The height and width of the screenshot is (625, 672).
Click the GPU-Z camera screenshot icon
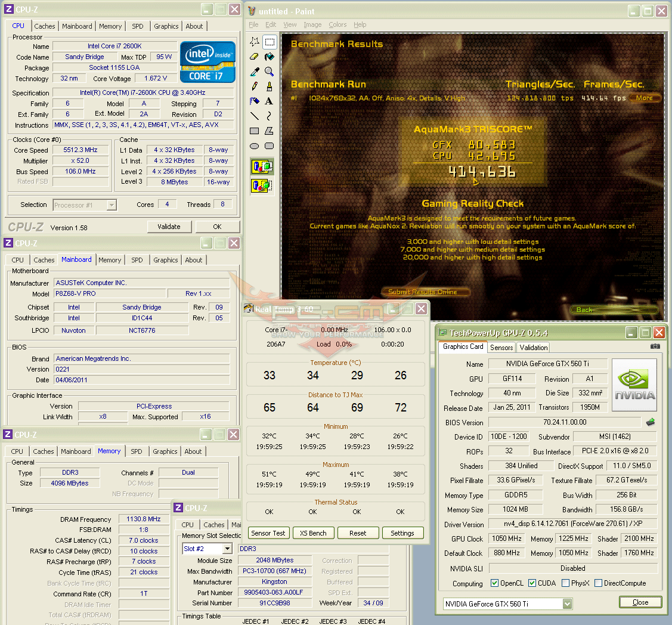click(x=655, y=346)
